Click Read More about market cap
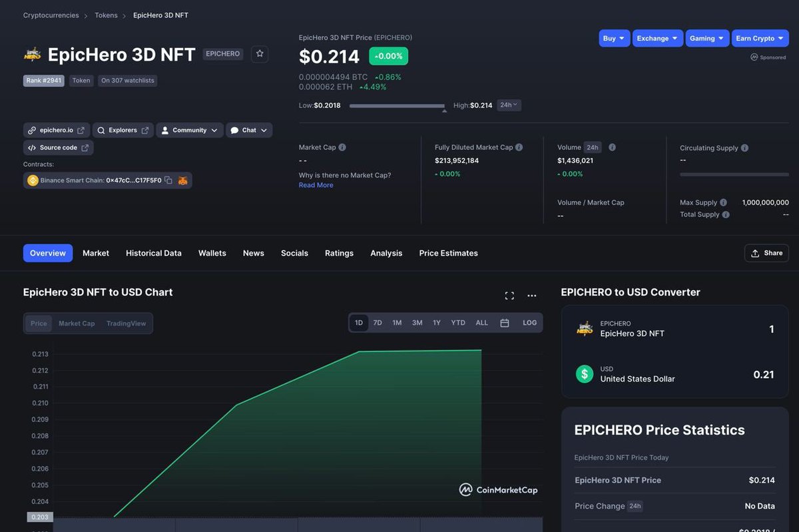 [x=316, y=185]
